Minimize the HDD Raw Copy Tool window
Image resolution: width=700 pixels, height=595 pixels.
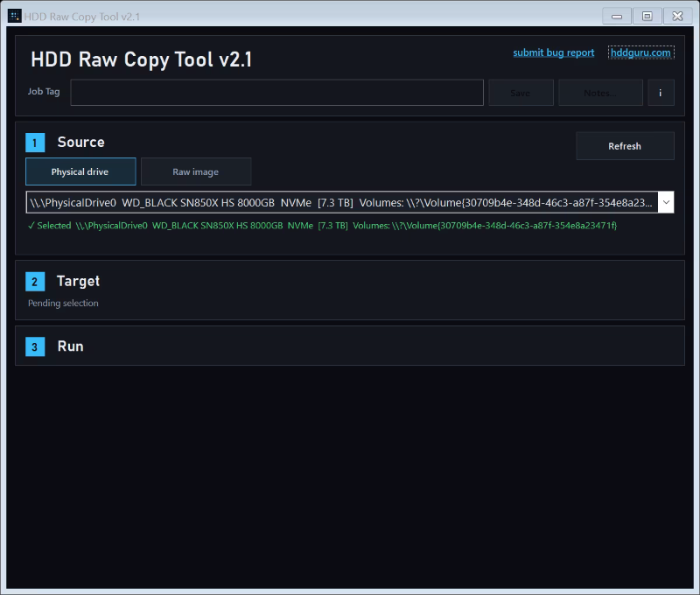coord(617,17)
